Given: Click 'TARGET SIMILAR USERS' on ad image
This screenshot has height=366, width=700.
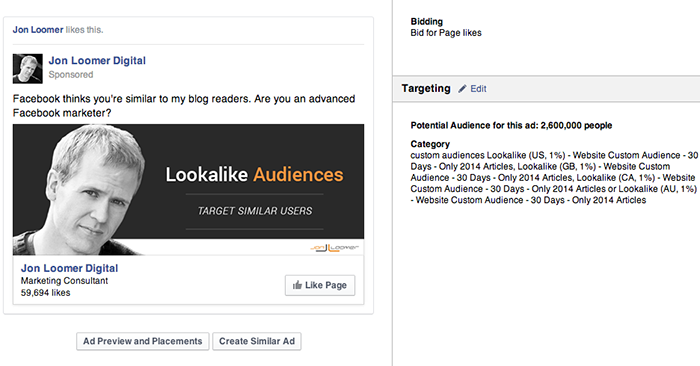Looking at the screenshot, I should (255, 211).
